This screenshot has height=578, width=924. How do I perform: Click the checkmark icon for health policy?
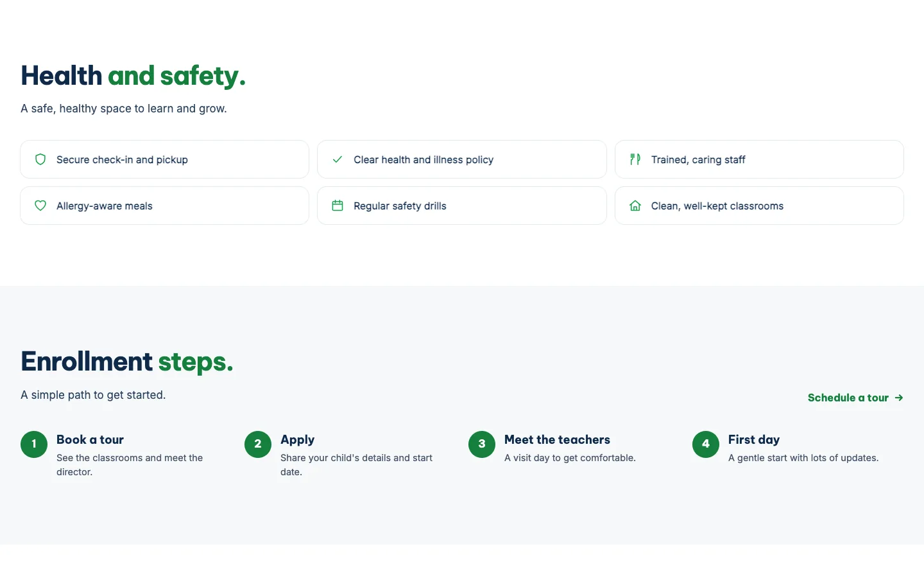click(x=338, y=159)
